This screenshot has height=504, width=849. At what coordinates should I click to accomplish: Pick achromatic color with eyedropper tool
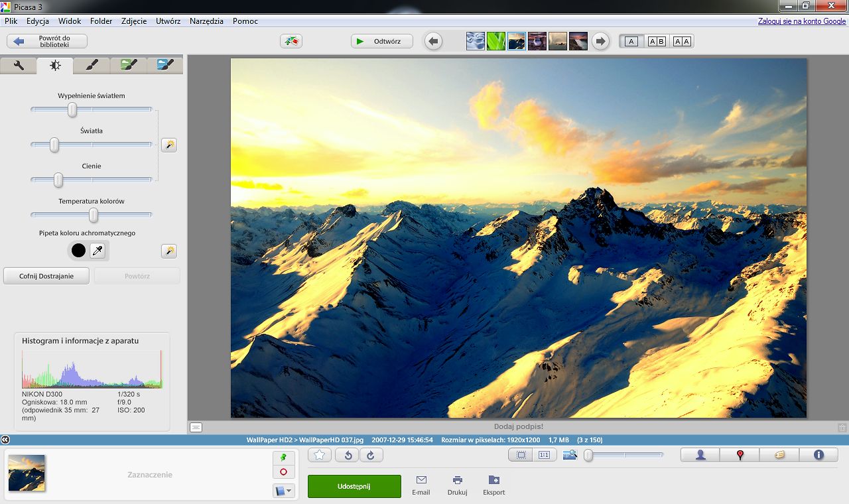[x=98, y=251]
